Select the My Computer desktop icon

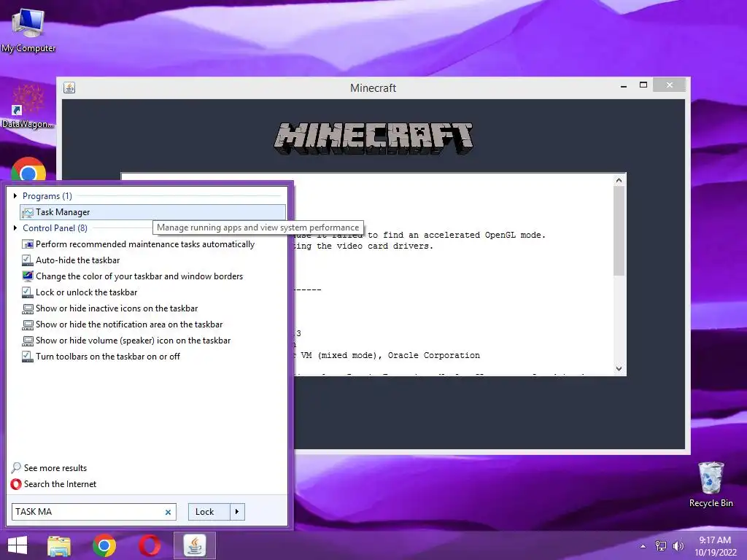(x=28, y=31)
